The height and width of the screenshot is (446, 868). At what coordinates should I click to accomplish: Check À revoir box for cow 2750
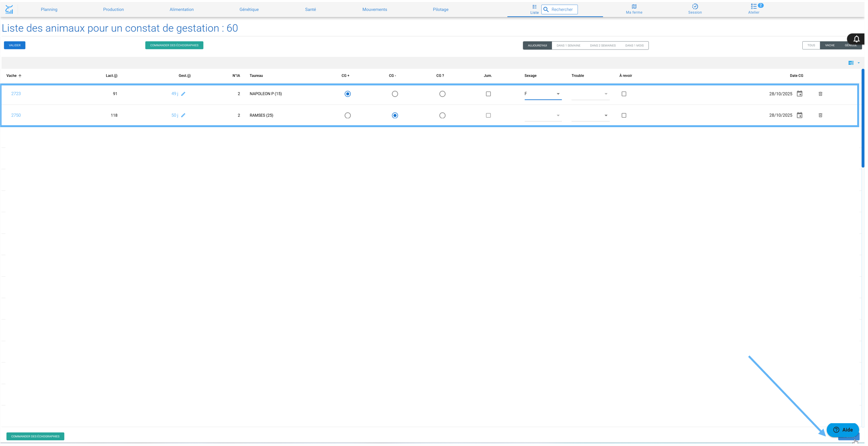(623, 115)
